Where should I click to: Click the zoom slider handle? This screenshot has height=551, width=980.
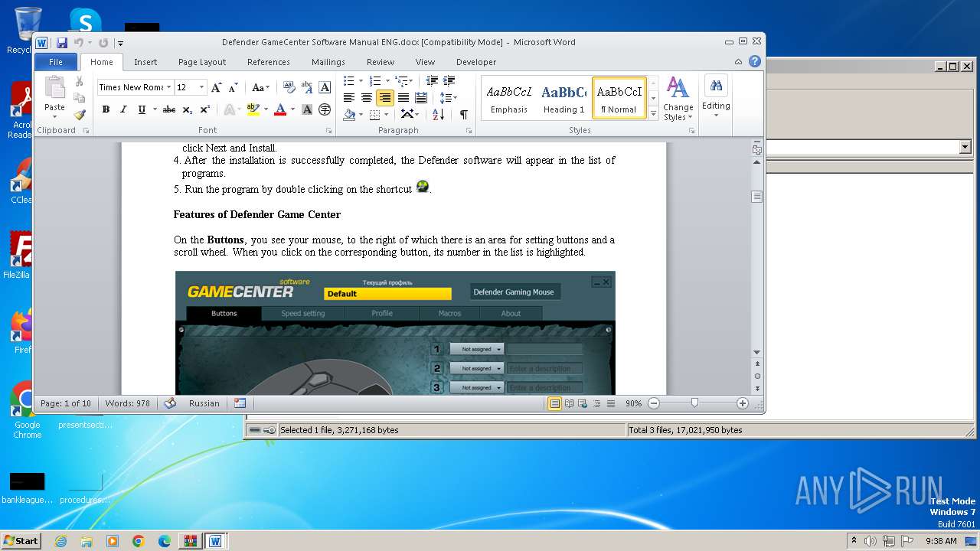pos(694,403)
